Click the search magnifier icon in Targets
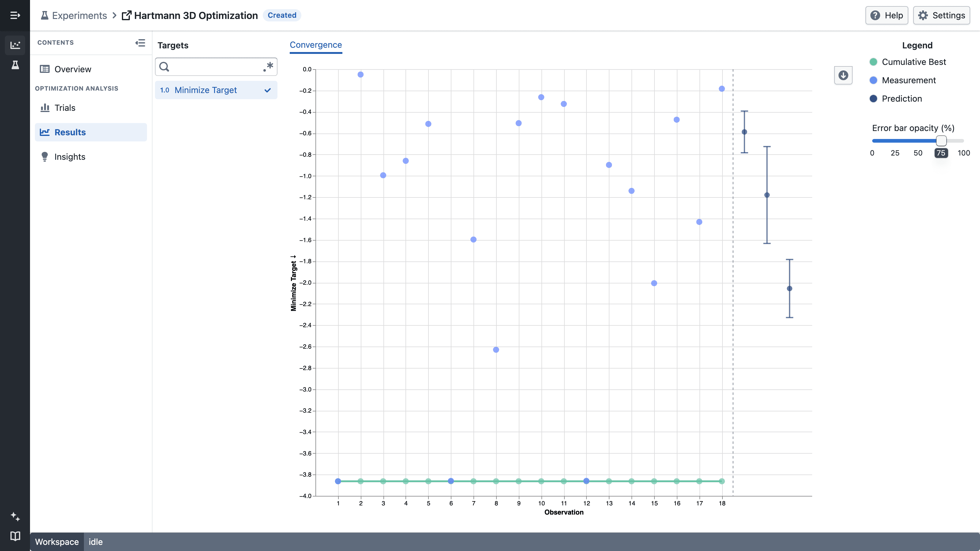The height and width of the screenshot is (551, 980). 164,66
